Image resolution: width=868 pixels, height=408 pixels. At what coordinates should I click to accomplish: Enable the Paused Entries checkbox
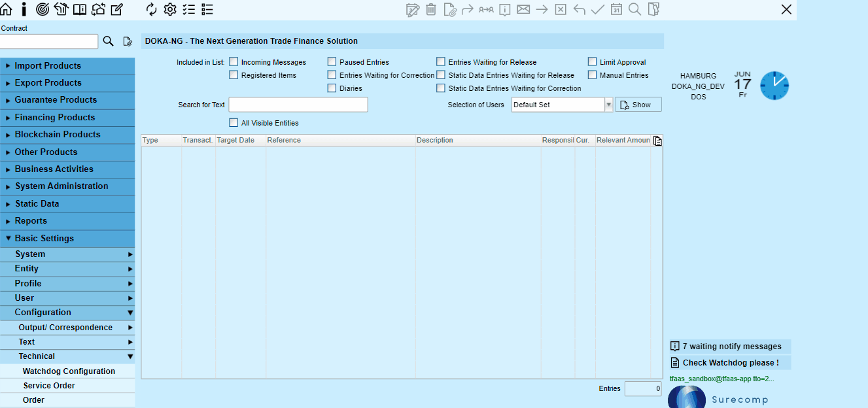(x=332, y=62)
